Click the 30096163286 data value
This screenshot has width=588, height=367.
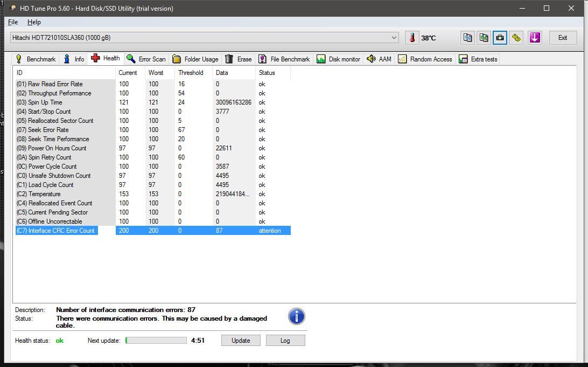click(x=233, y=102)
